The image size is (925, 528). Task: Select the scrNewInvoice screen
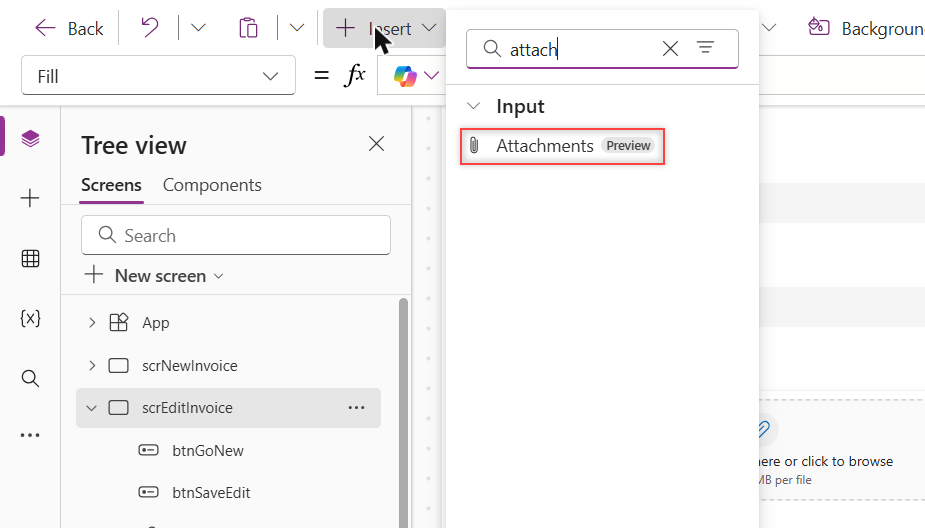click(x=189, y=366)
